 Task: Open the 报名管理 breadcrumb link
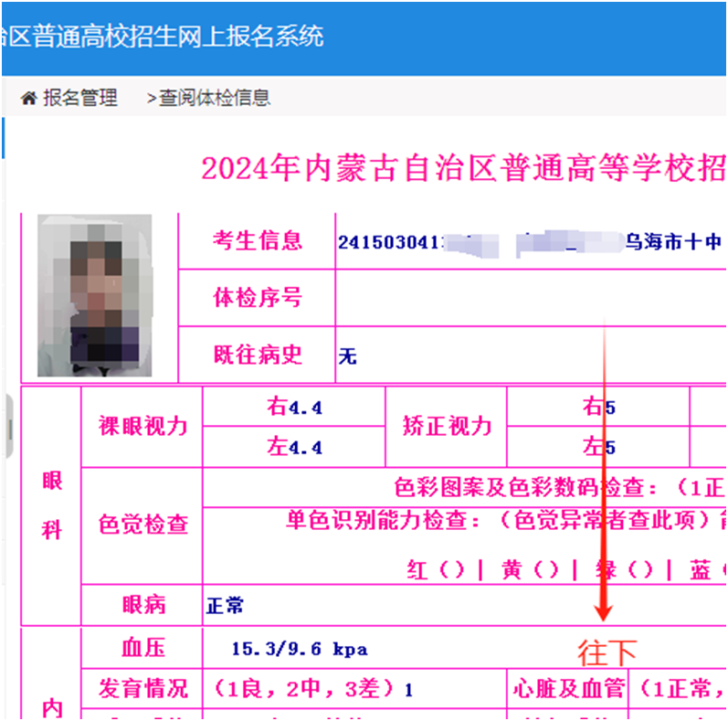80,98
